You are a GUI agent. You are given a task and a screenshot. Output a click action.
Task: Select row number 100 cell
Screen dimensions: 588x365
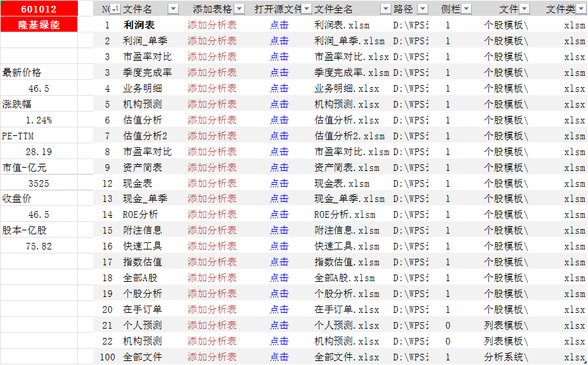click(108, 357)
